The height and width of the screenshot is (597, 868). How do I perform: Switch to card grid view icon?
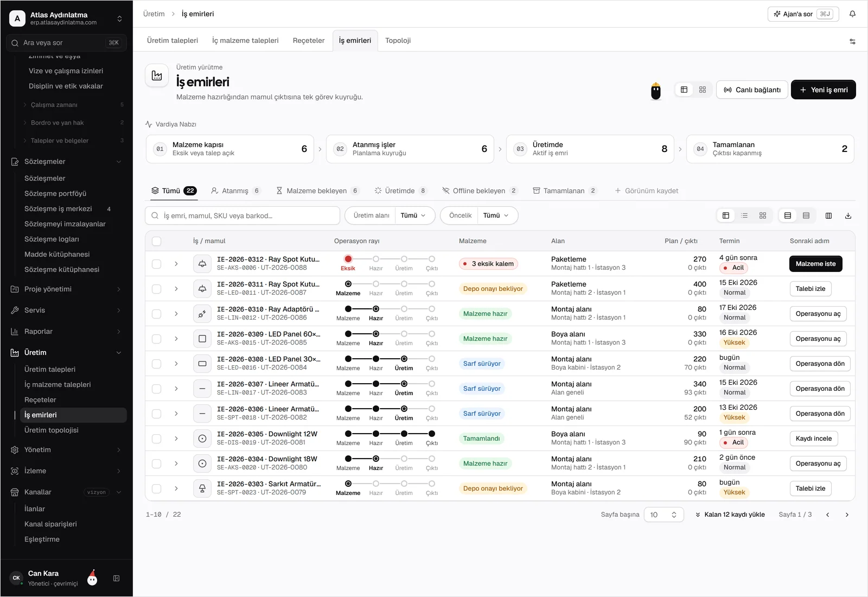coord(763,215)
